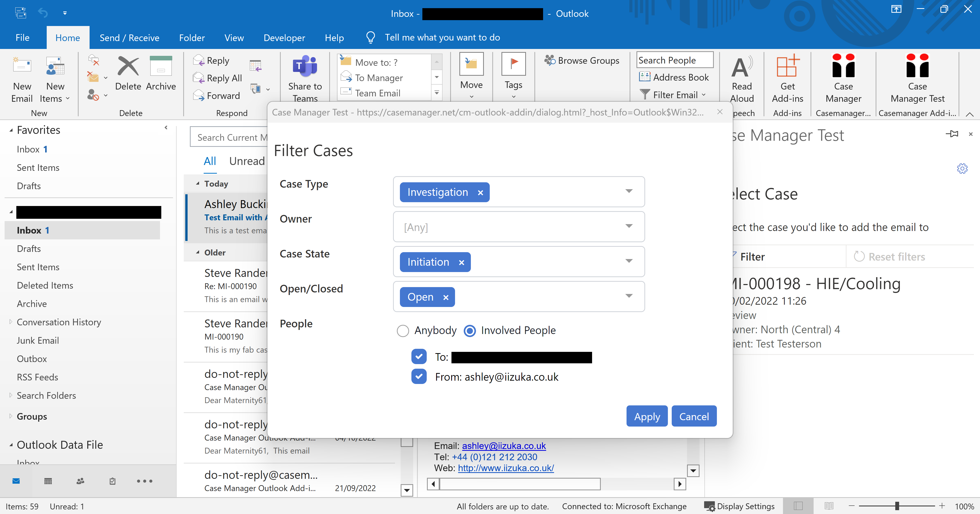The height and width of the screenshot is (514, 980).
Task: Switch to Tasks view in navigation bar
Action: [x=112, y=481]
